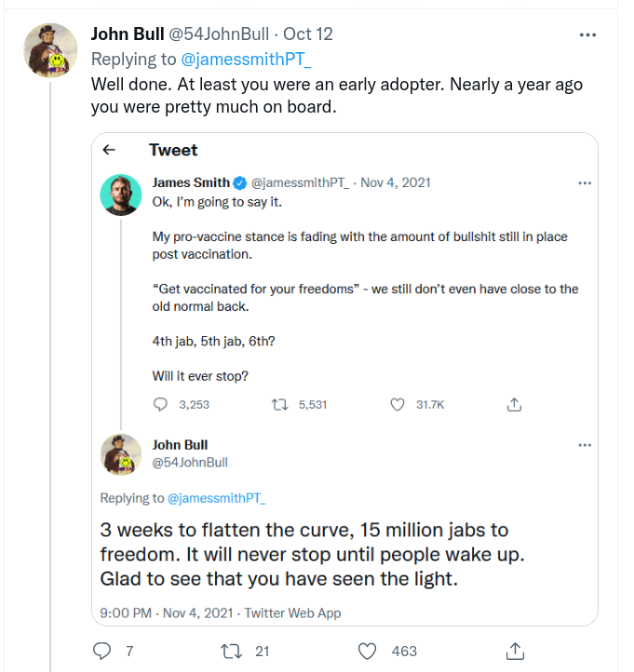Viewport: 634px width, 672px height.
Task: Click retweet icon showing 5,531 retweets
Action: tap(277, 405)
